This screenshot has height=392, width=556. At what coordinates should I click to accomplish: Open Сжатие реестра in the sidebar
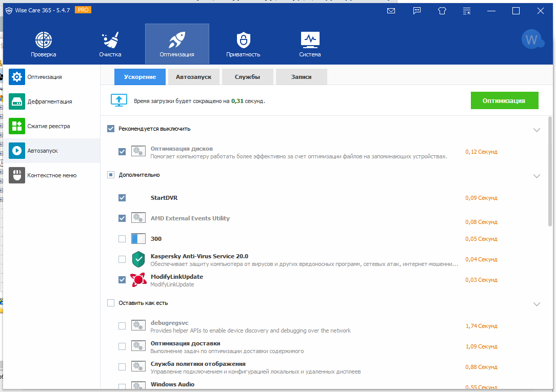click(51, 126)
